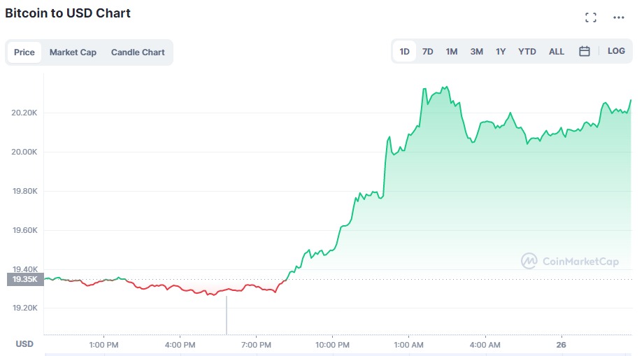Choose the 1M time range
The width and height of the screenshot is (644, 356).
pos(452,52)
